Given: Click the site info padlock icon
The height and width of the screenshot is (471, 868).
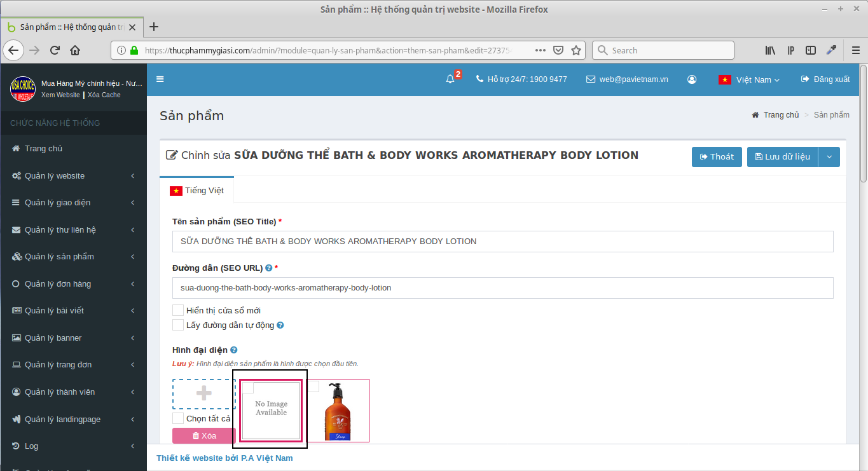Looking at the screenshot, I should [134, 50].
